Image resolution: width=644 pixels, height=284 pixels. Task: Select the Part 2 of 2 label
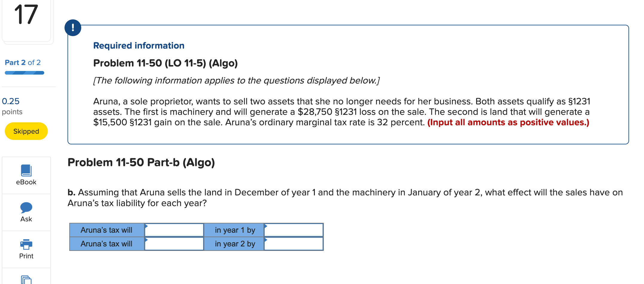(22, 62)
